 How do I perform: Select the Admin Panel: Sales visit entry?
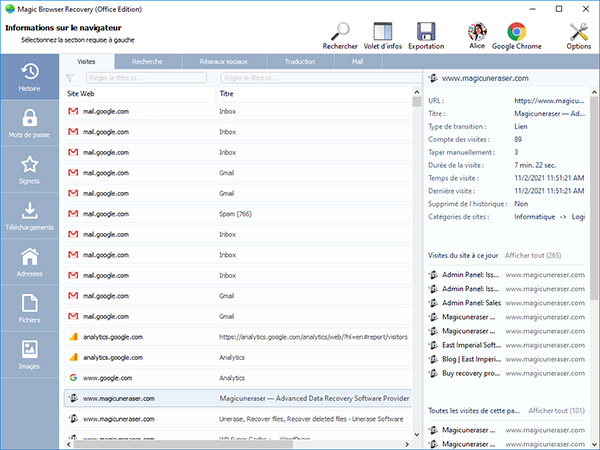click(506, 303)
